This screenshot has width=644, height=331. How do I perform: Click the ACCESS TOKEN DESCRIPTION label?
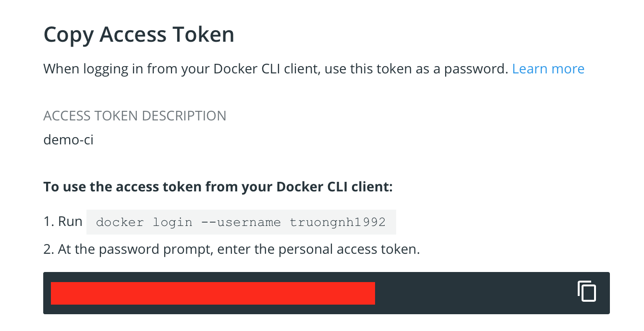[135, 116]
